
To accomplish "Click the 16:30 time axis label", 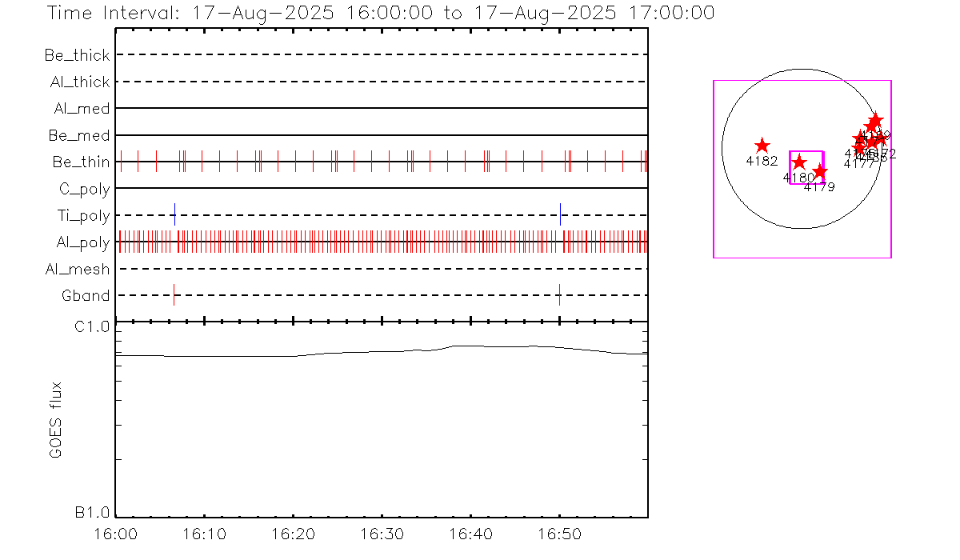I will (382, 534).
